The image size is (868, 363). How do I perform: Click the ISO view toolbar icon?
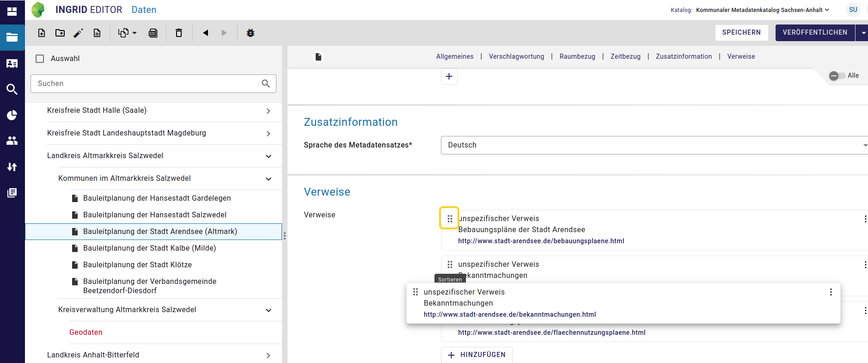click(x=153, y=33)
